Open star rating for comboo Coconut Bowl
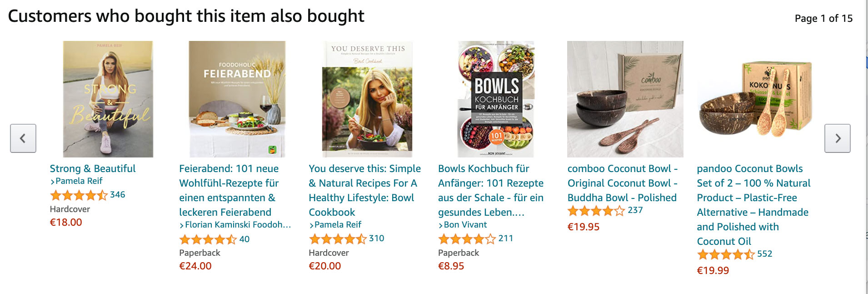 [x=596, y=210]
